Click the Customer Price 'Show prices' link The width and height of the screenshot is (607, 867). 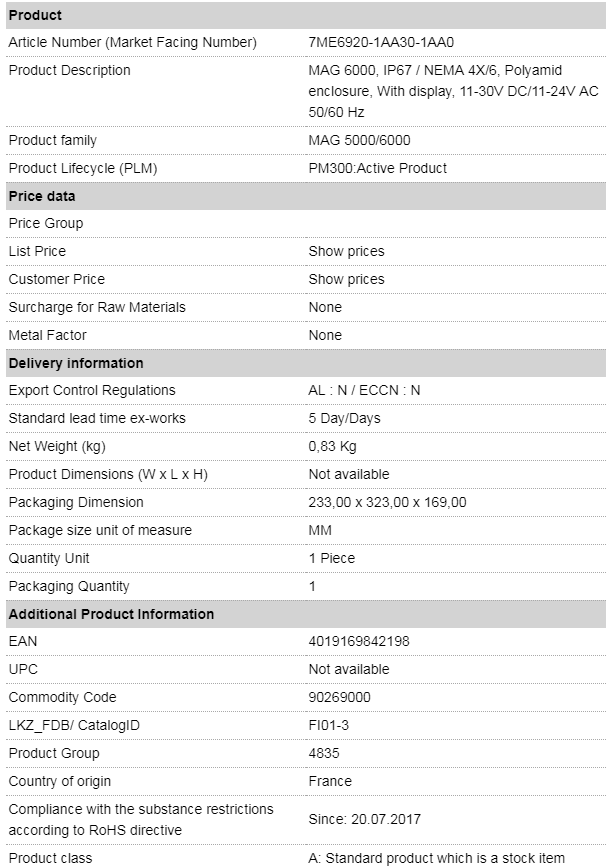pos(346,279)
